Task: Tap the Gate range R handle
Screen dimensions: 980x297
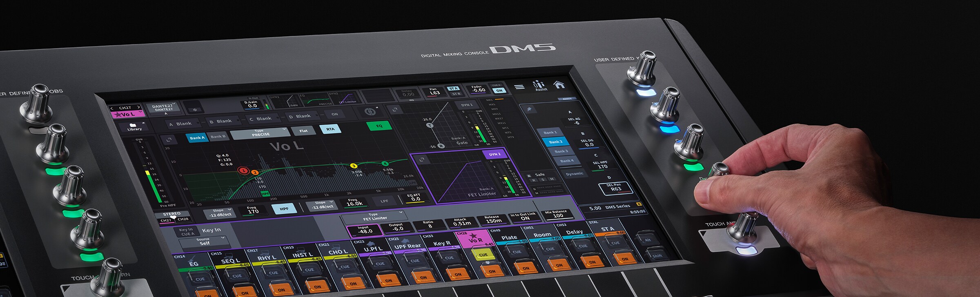Action: pos(441,146)
